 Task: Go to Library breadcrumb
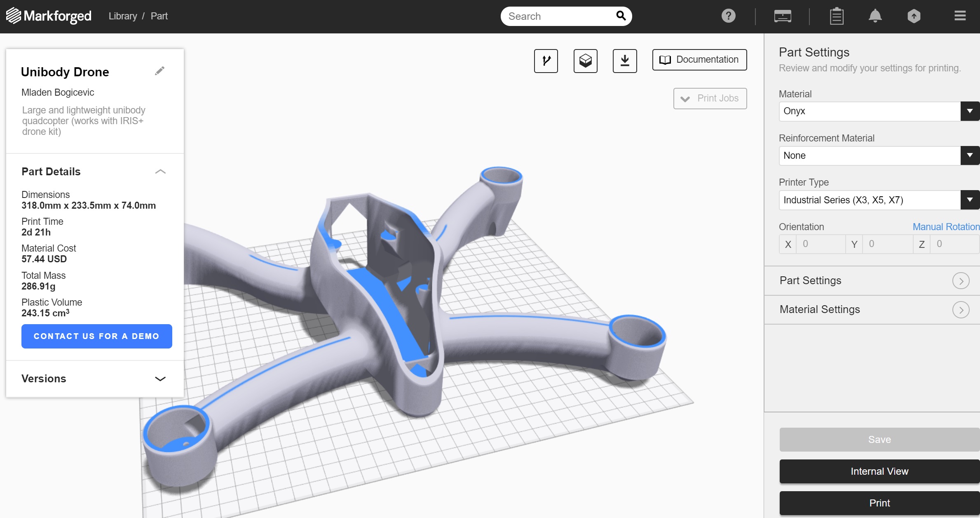123,16
